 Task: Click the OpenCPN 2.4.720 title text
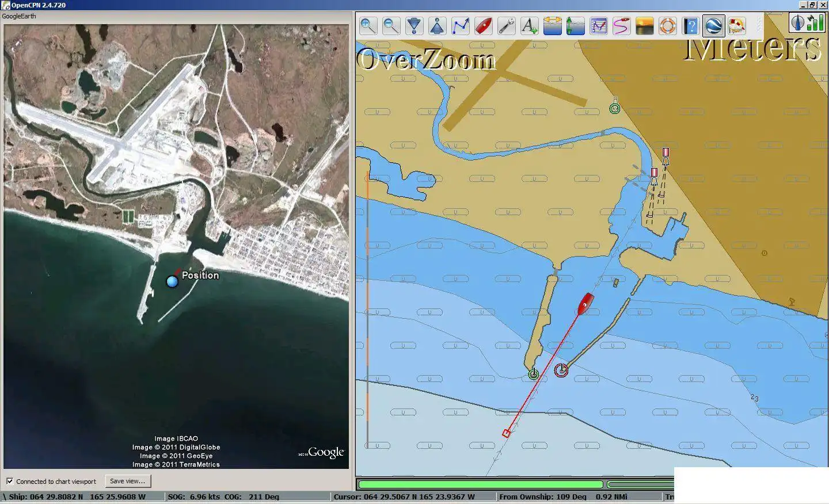[x=39, y=5]
